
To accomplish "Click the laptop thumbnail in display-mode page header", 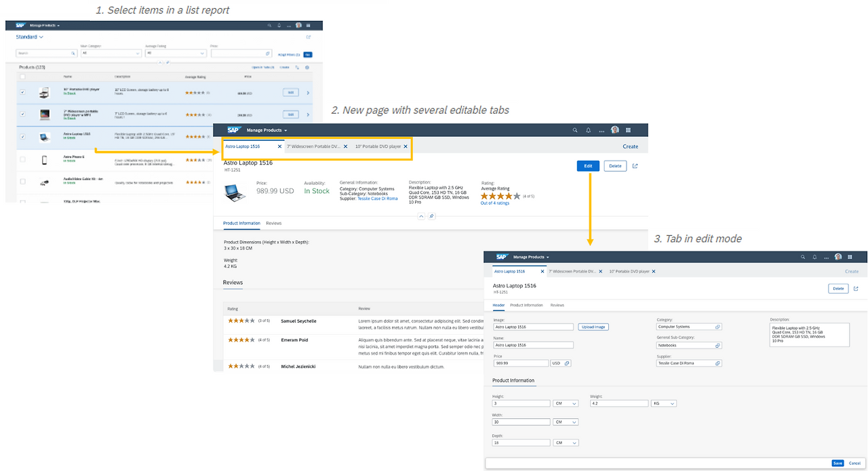I will point(235,192).
